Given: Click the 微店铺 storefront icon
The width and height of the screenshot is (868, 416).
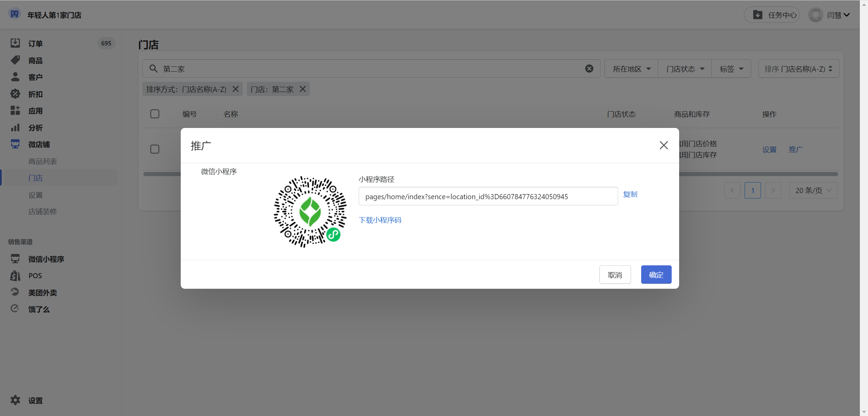Looking at the screenshot, I should (x=15, y=144).
